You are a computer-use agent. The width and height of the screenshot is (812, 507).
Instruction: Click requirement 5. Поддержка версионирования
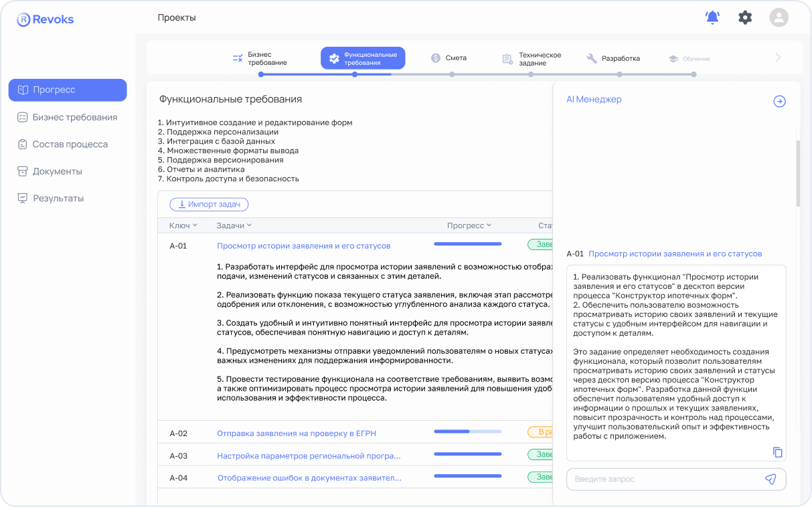220,160
